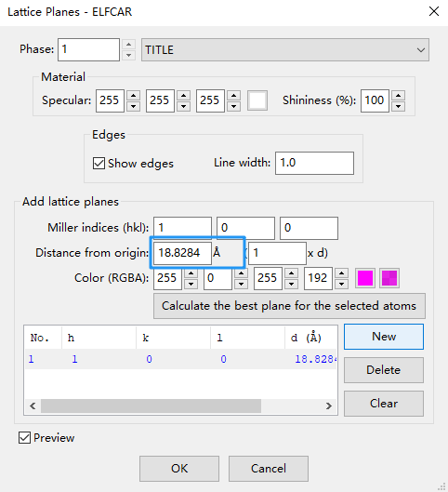Click the Miller index l field
The image size is (448, 492).
pyautogui.click(x=310, y=228)
